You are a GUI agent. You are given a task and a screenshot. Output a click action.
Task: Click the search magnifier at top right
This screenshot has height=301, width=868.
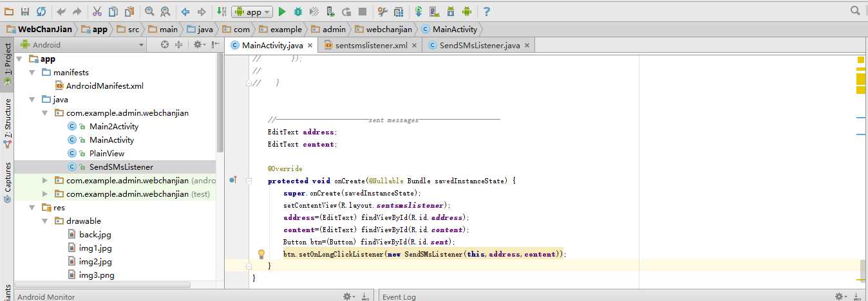855,10
